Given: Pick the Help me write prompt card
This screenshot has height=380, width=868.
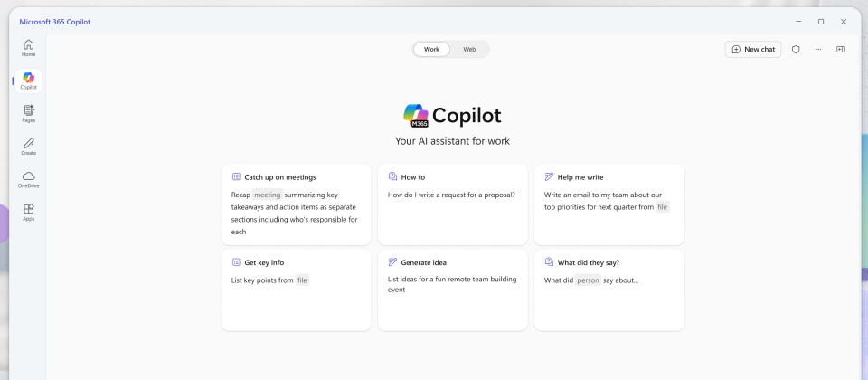Looking at the screenshot, I should pos(609,204).
